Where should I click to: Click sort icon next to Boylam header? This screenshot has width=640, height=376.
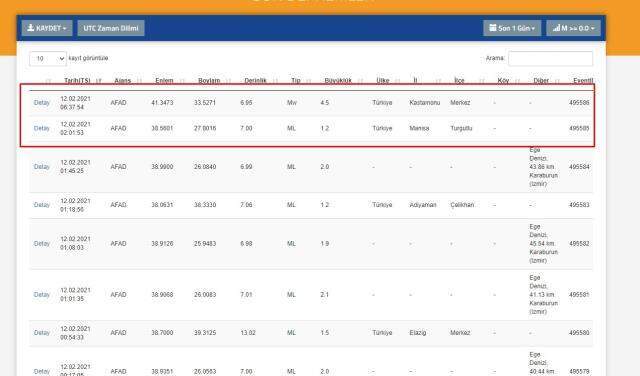point(228,81)
